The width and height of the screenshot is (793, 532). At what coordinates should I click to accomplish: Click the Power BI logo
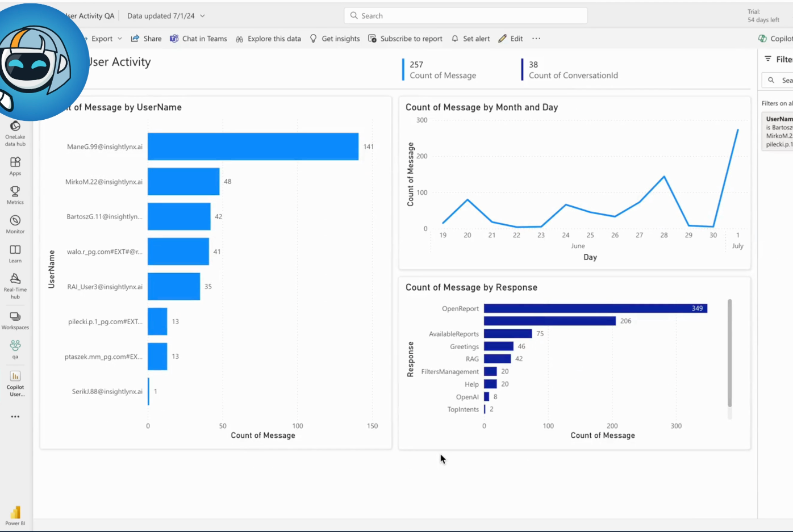tap(15, 514)
